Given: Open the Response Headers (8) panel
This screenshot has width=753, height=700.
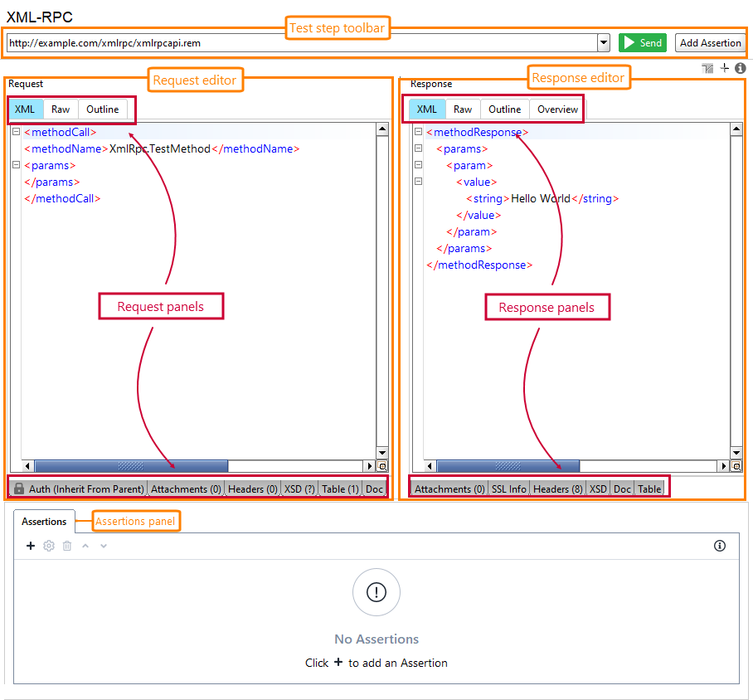Looking at the screenshot, I should [x=557, y=489].
